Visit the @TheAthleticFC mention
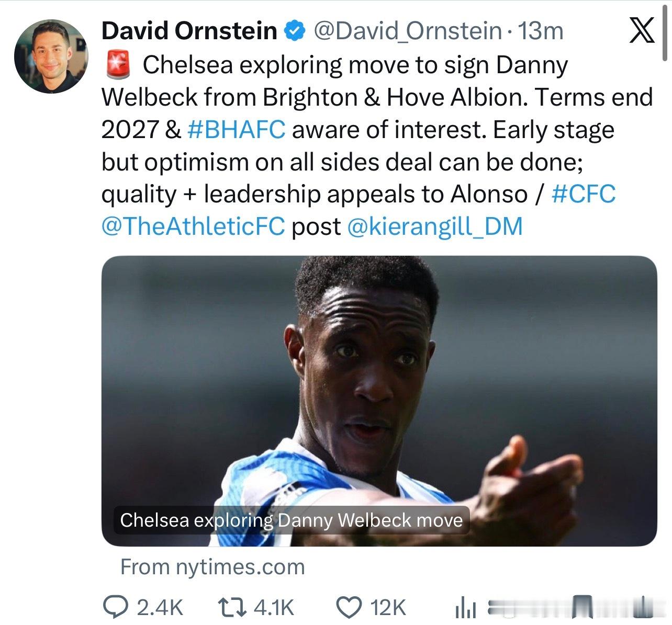672x625 pixels. point(193,226)
